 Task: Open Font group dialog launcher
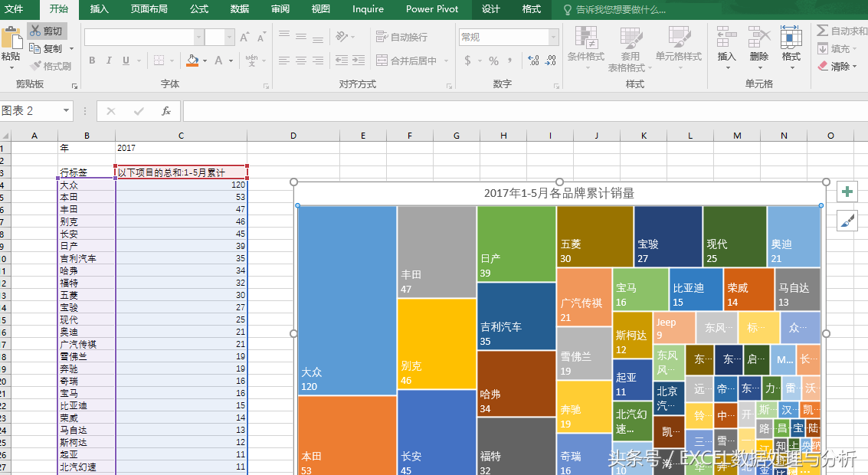pyautogui.click(x=267, y=86)
